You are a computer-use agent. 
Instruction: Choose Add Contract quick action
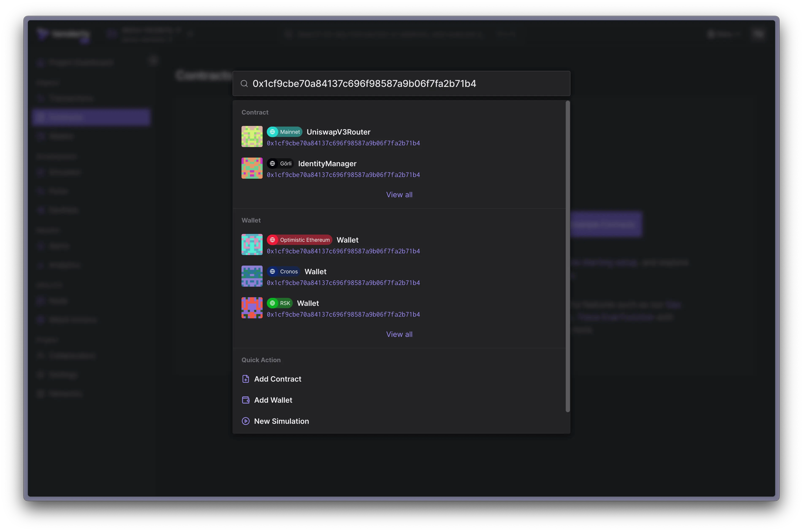coord(277,379)
